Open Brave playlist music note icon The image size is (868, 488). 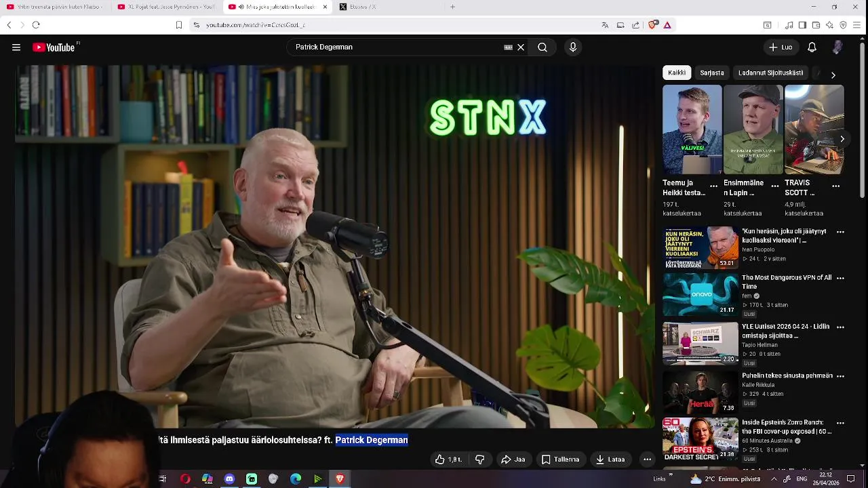[789, 25]
